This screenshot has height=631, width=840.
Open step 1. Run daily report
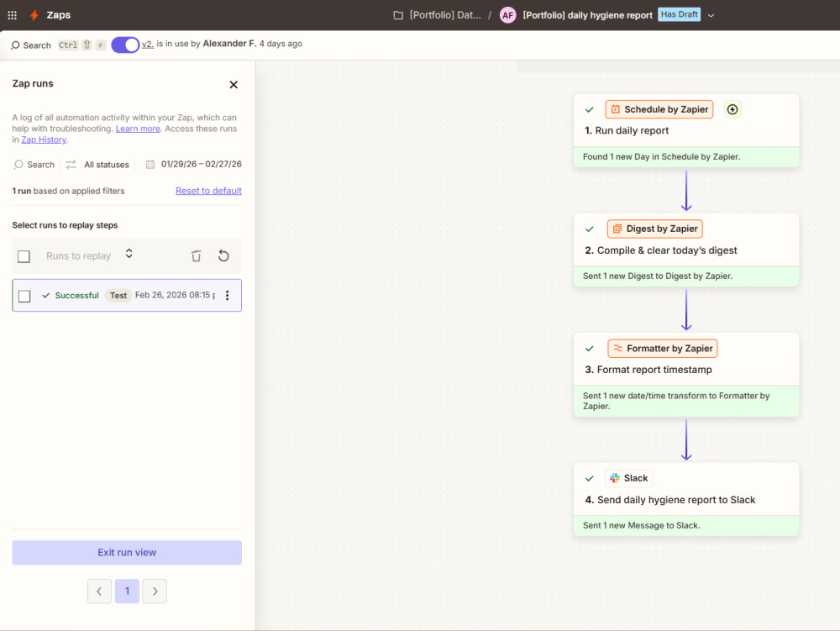[x=627, y=131]
